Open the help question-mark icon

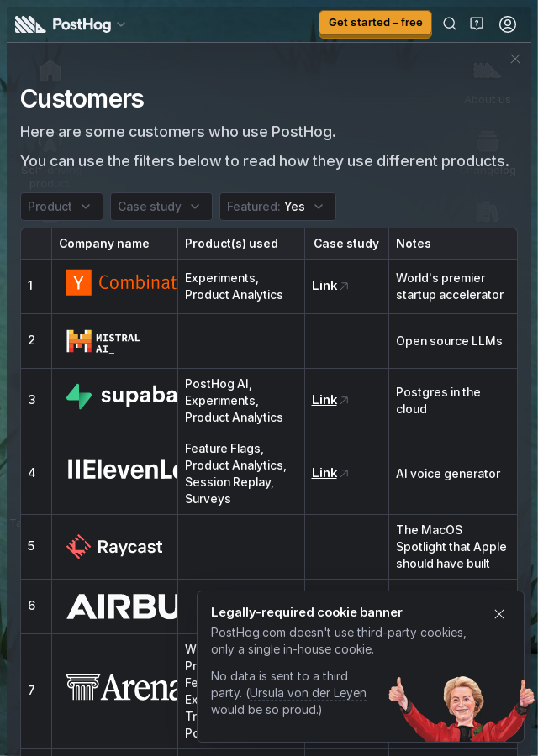(477, 24)
